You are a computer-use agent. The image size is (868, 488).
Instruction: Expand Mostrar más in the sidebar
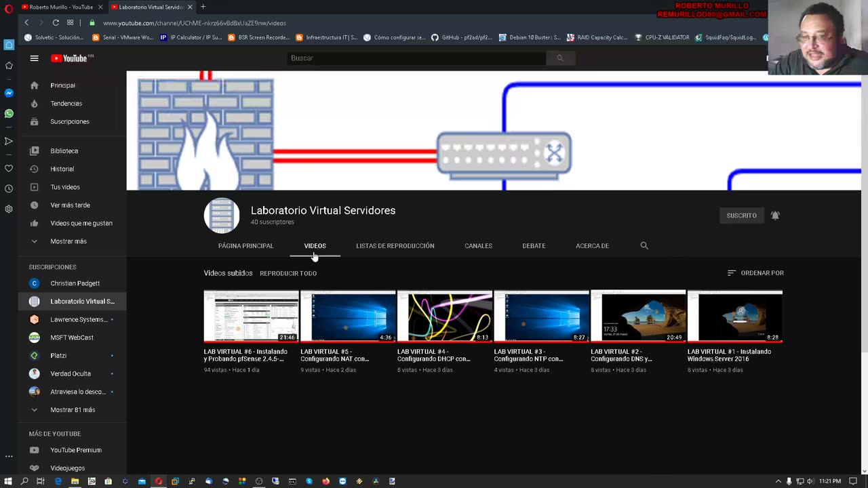(x=72, y=241)
